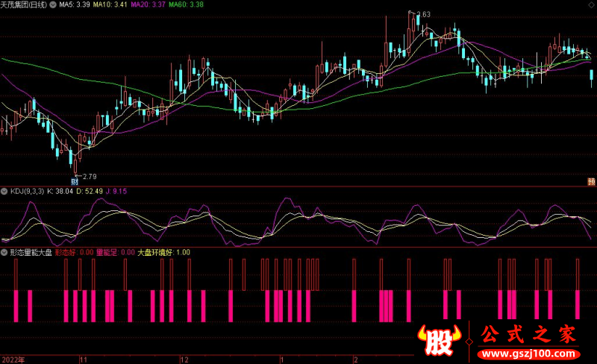Open the dropdown arrow beside 天茂集团(日线)
The height and width of the screenshot is (364, 597).
[53, 5]
